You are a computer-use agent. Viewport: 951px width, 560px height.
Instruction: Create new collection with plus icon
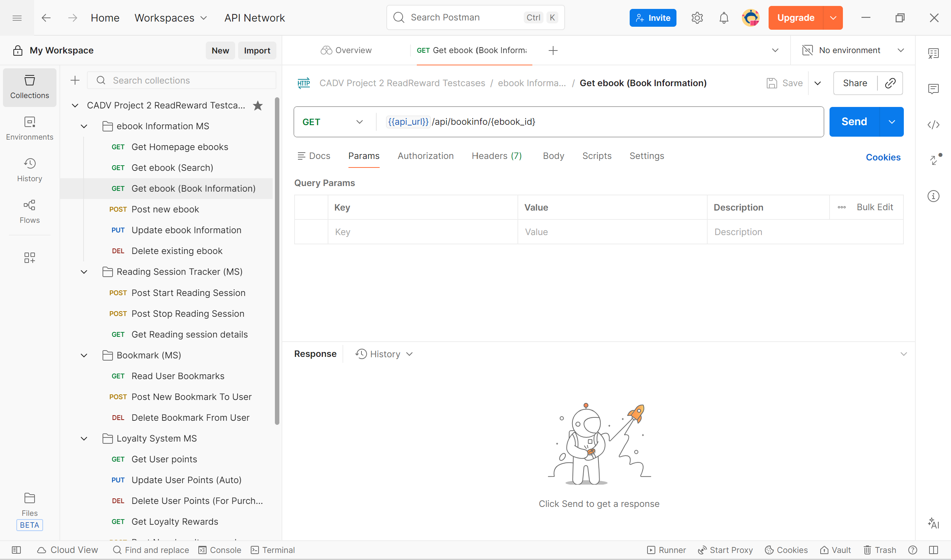click(75, 80)
